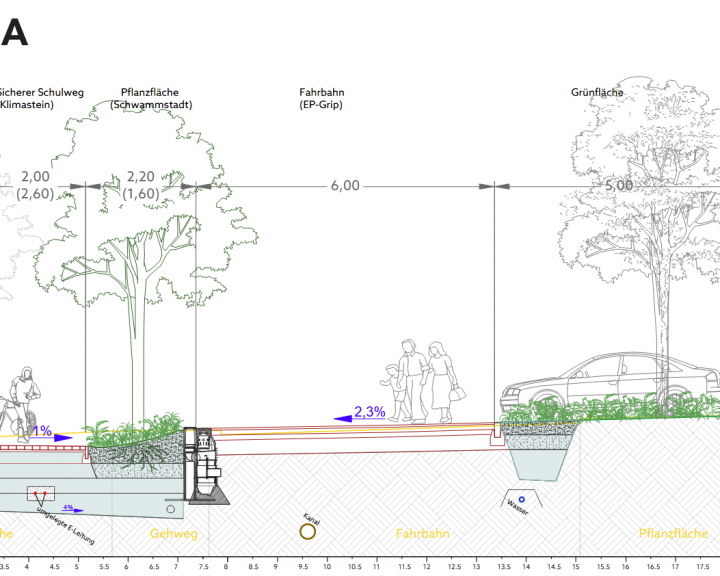Click the E-Leitung cable duct symbol
This screenshot has height=576, width=720.
click(40, 495)
